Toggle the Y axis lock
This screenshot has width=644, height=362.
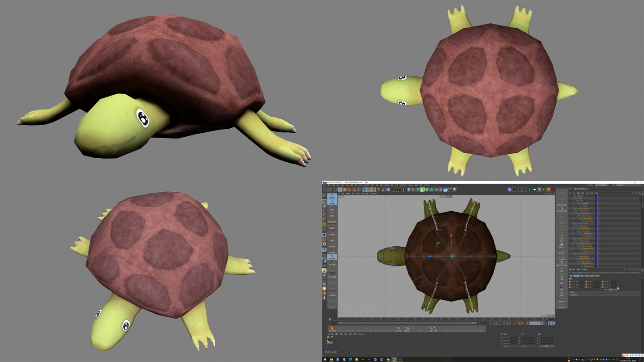coord(369,189)
